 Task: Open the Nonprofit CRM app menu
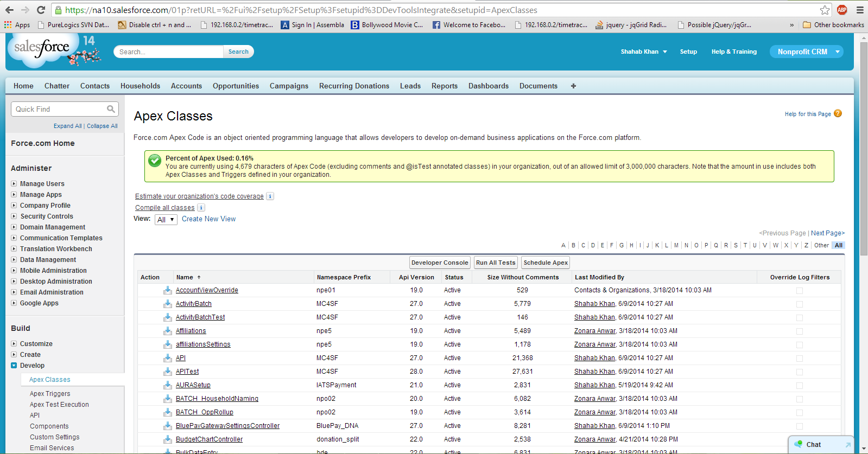(x=838, y=52)
